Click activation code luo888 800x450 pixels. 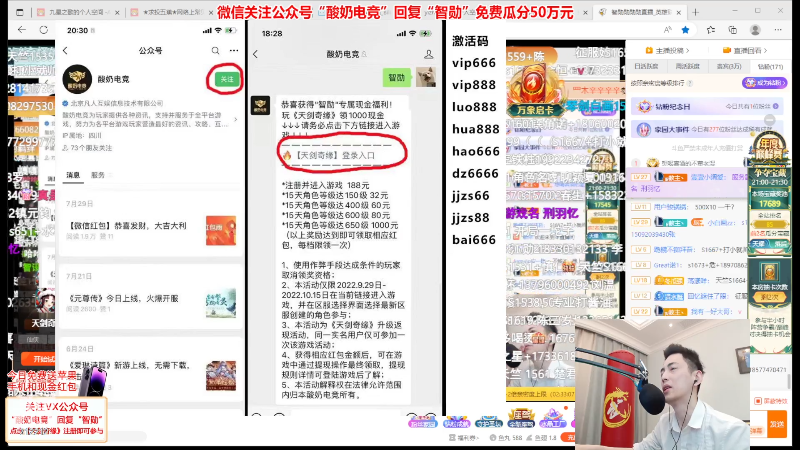(x=474, y=107)
